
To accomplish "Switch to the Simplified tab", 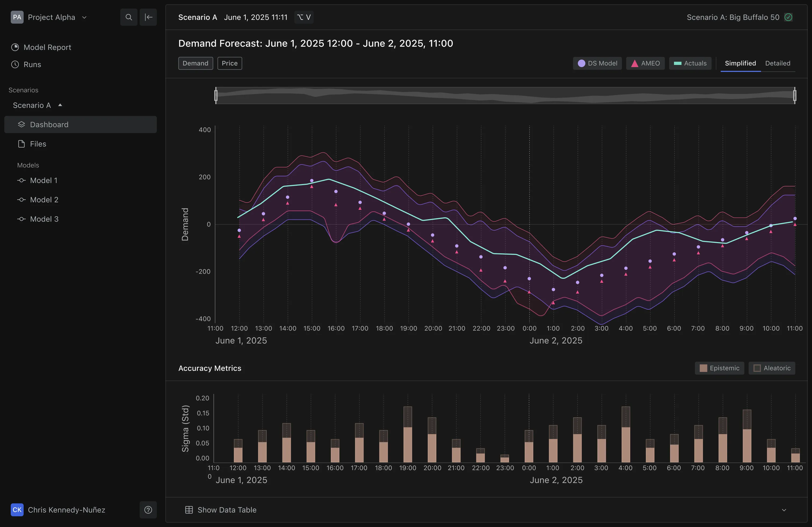I will [740, 63].
